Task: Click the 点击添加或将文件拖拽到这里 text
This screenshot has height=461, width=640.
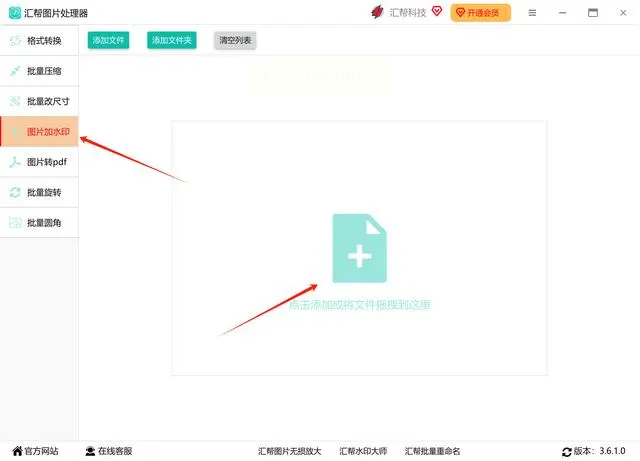Action: (359, 305)
